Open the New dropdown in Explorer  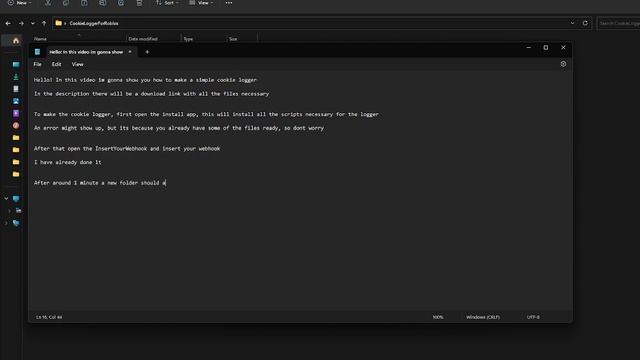pyautogui.click(x=20, y=3)
